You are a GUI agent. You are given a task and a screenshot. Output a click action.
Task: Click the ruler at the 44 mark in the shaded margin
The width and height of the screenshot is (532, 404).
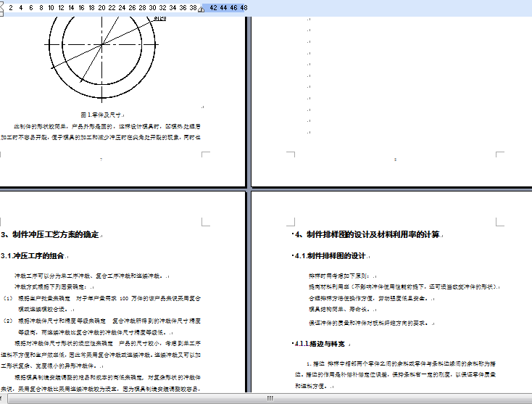click(223, 7)
